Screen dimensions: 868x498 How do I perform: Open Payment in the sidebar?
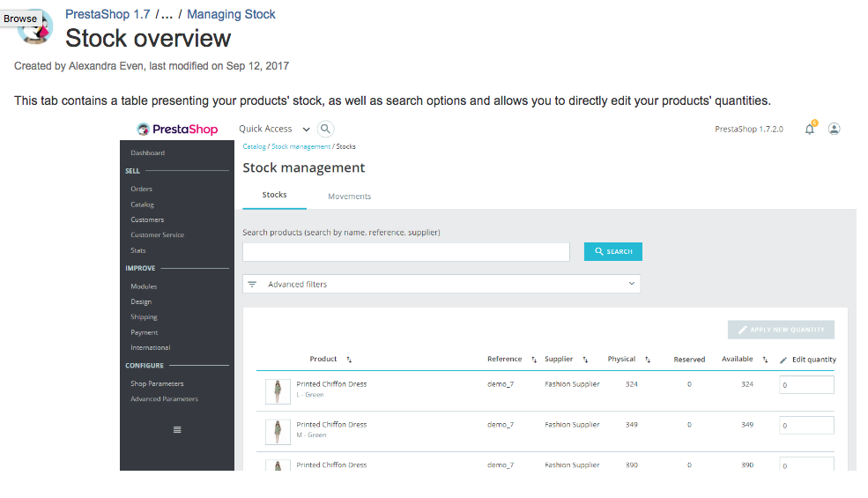(x=144, y=332)
